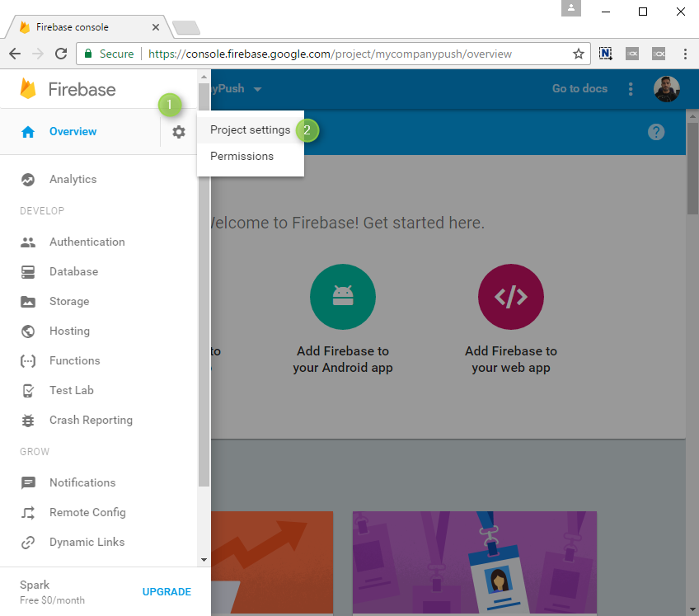Image resolution: width=699 pixels, height=616 pixels.
Task: Click the Storage image folder icon
Action: click(x=28, y=302)
